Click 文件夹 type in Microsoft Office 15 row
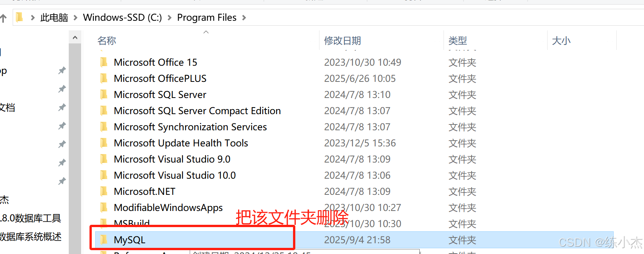 (x=462, y=62)
